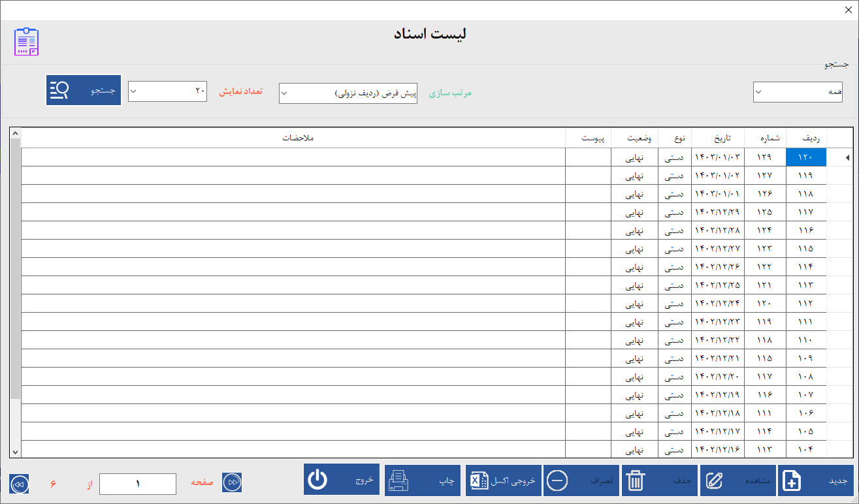Click the scroll down arrow of the table
The width and height of the screenshot is (859, 504).
16,452
